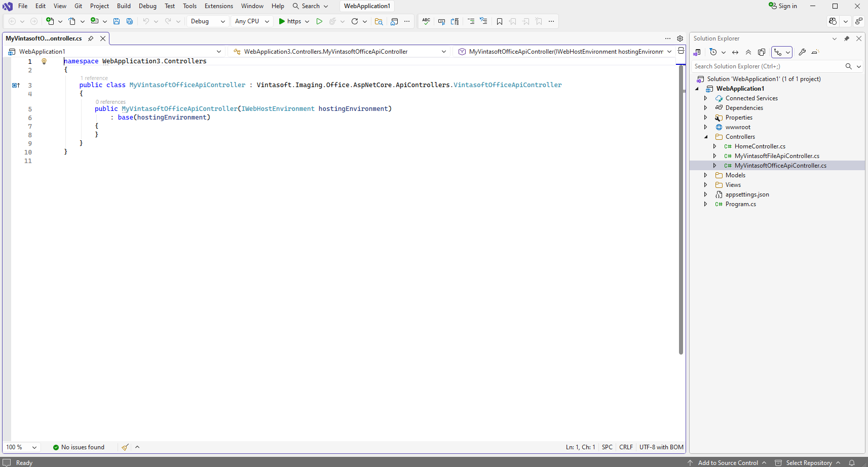
Task: Click the code cleanup broom icon
Action: [x=125, y=447]
